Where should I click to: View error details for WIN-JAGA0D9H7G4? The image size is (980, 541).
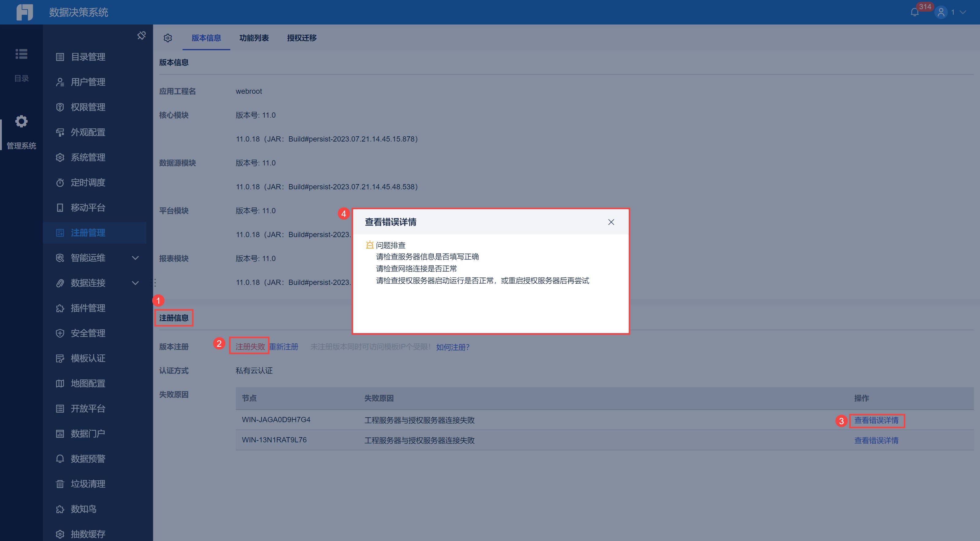point(876,420)
